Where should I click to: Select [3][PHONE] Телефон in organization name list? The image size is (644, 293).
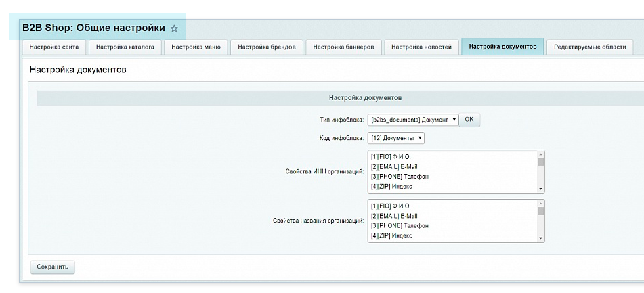453,226
